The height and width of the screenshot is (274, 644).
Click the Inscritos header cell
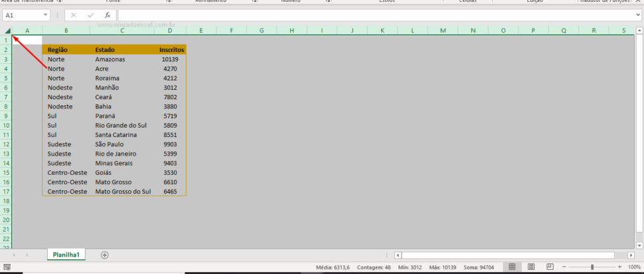tap(171, 50)
